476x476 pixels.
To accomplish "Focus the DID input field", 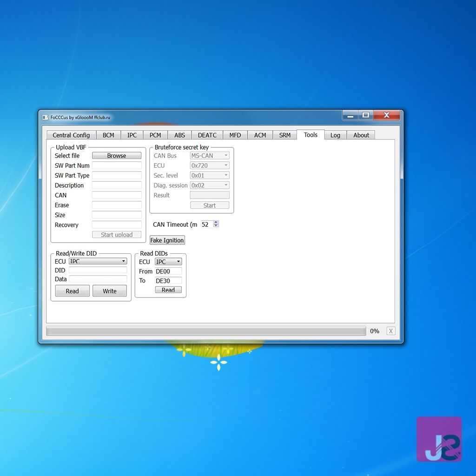I will point(98,270).
